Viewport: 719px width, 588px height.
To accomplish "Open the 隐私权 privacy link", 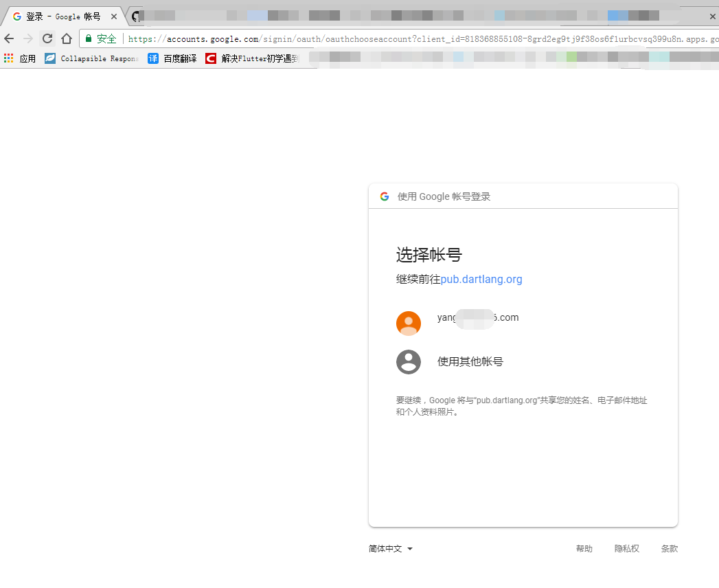I will point(627,549).
